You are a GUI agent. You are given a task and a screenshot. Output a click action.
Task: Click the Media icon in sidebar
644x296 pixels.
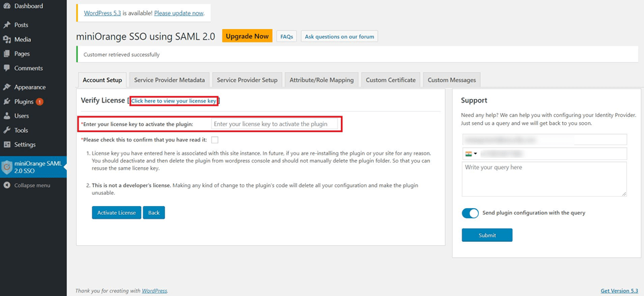click(x=7, y=40)
